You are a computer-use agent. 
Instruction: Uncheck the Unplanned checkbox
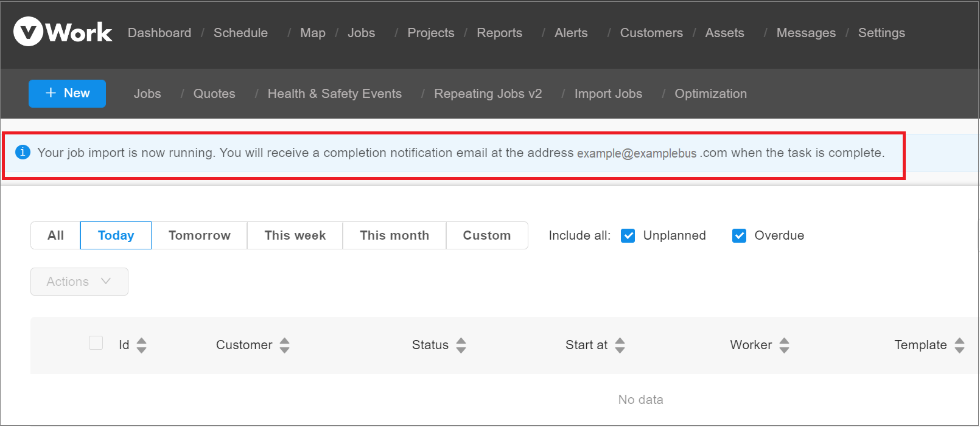coord(628,235)
